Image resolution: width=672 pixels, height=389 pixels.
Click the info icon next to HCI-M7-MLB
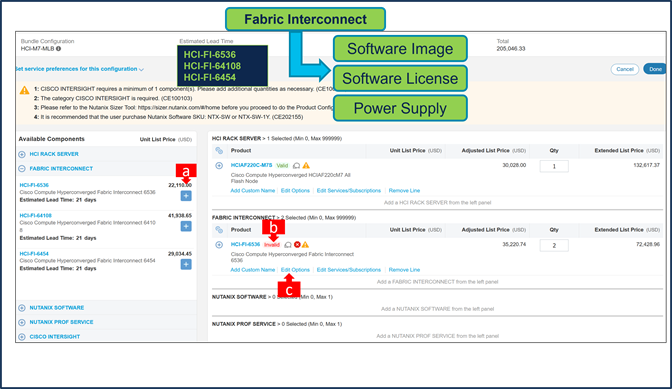point(58,49)
